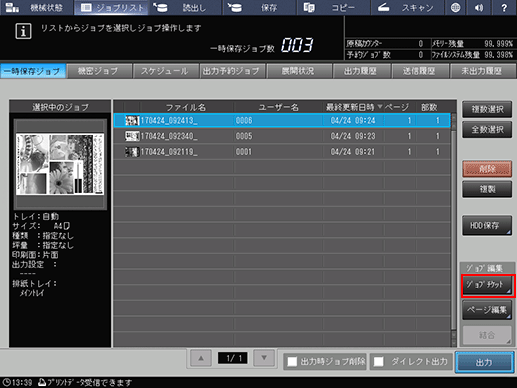The width and height of the screenshot is (517, 388).
Task: Click the 結合 combine button
Action: [x=487, y=335]
